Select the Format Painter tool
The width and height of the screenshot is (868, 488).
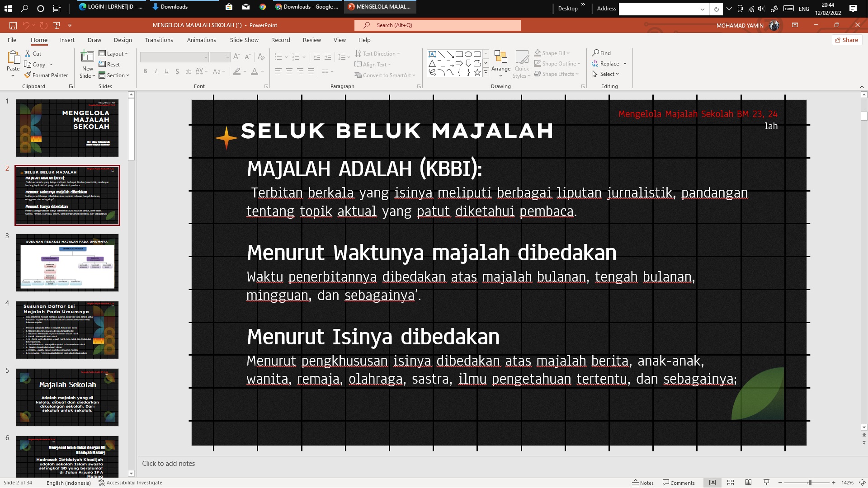tap(46, 75)
